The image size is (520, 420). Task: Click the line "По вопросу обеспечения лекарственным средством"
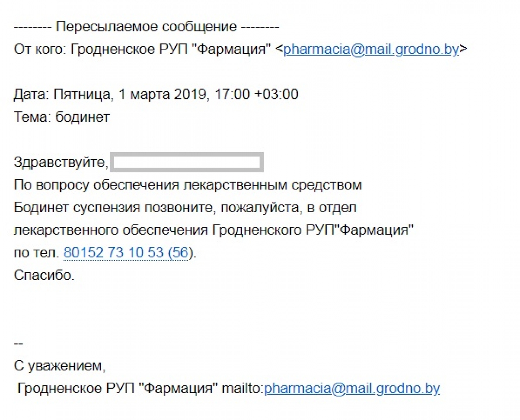(x=187, y=185)
